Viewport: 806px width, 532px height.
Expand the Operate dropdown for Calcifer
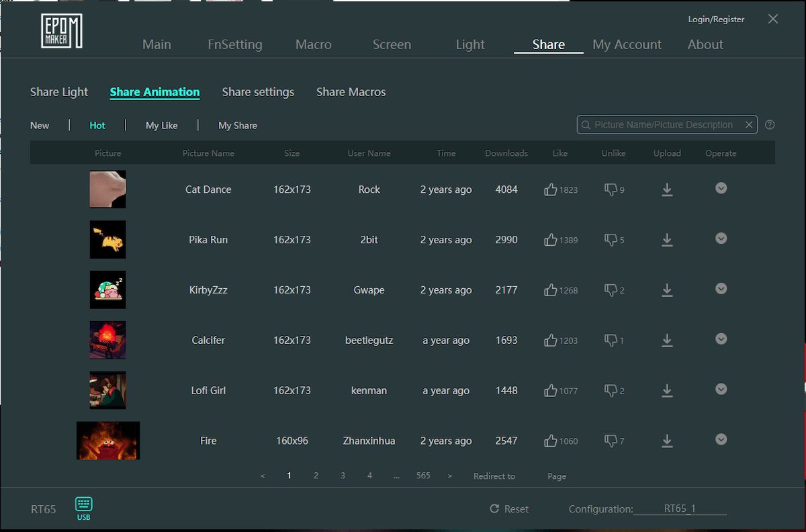(721, 339)
